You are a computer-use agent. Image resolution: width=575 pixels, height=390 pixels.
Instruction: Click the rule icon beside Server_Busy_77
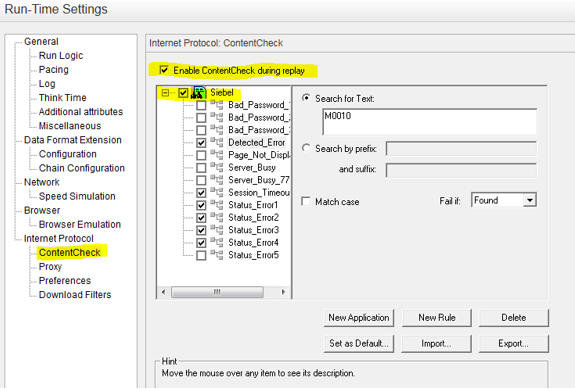pos(217,180)
